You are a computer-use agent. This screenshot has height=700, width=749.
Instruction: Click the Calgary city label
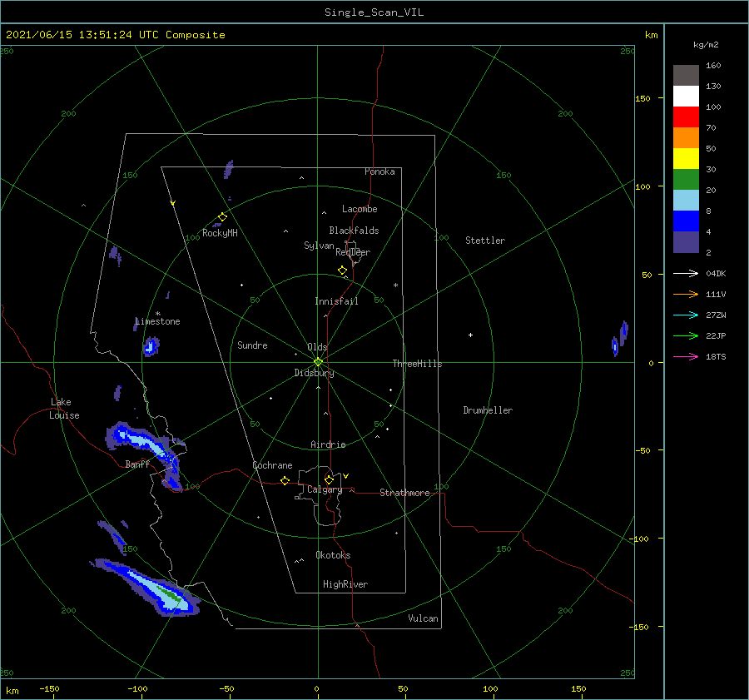(325, 489)
